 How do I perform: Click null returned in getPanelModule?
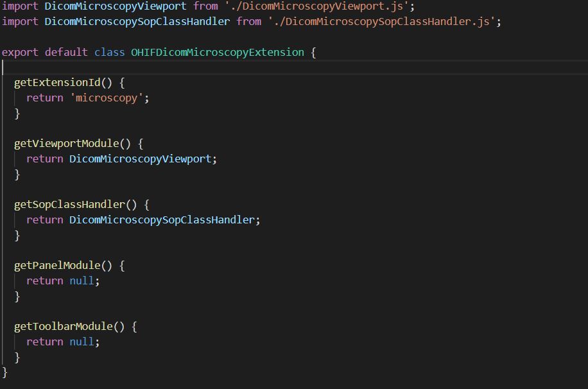(82, 281)
